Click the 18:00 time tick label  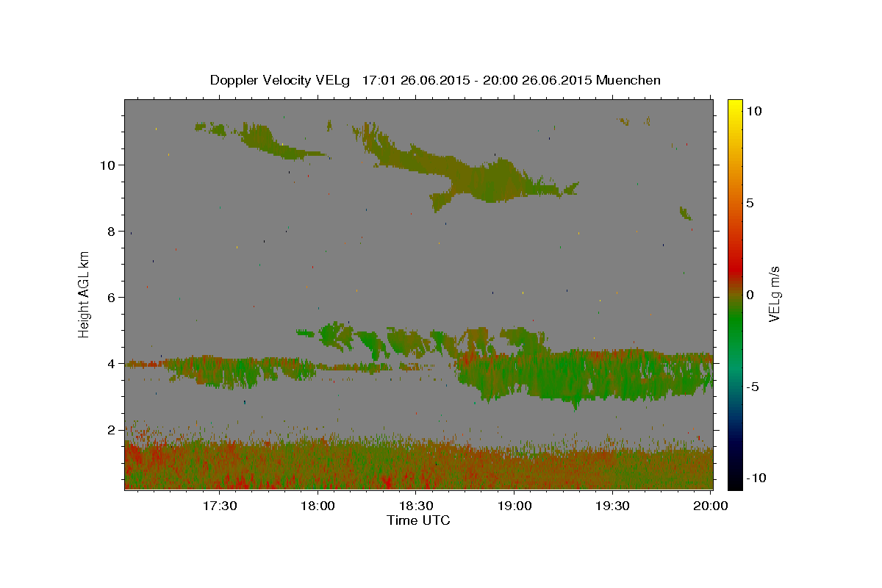[318, 506]
